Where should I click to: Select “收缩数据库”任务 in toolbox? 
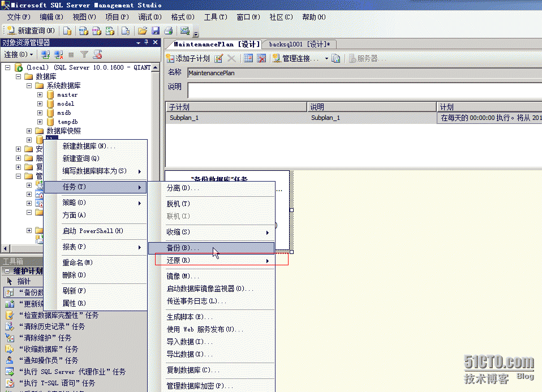click(x=42, y=349)
